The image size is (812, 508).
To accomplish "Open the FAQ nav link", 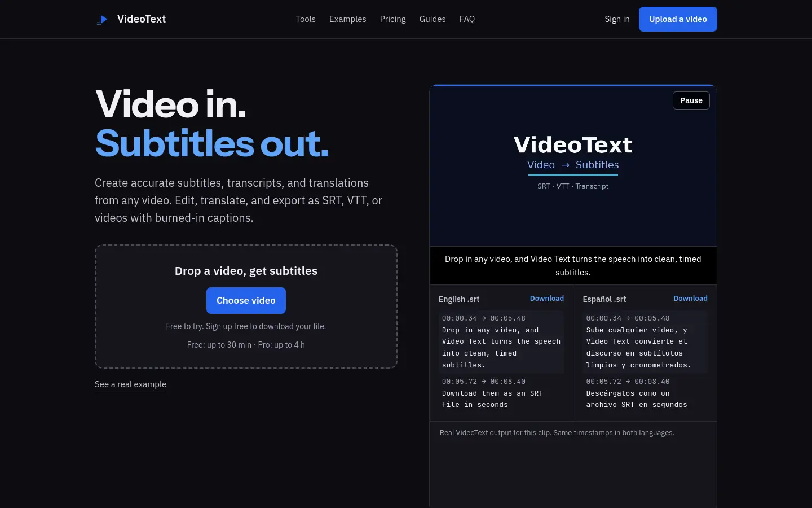I will coord(467,19).
